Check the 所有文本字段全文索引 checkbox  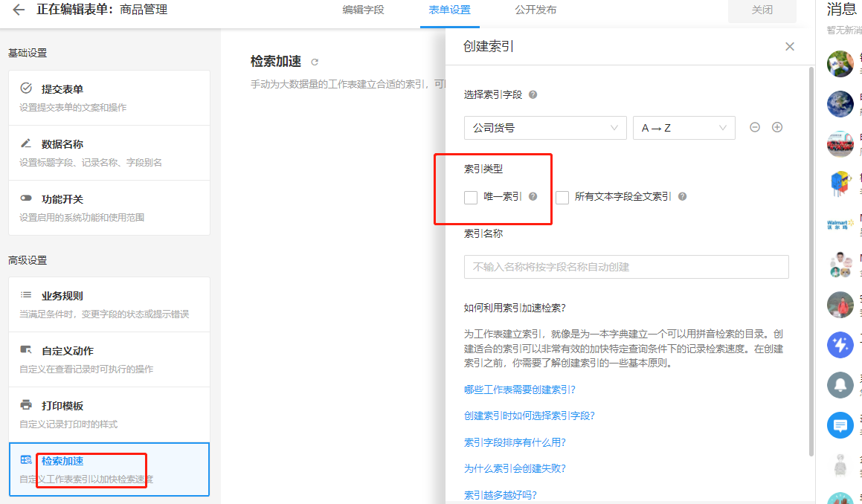point(562,197)
